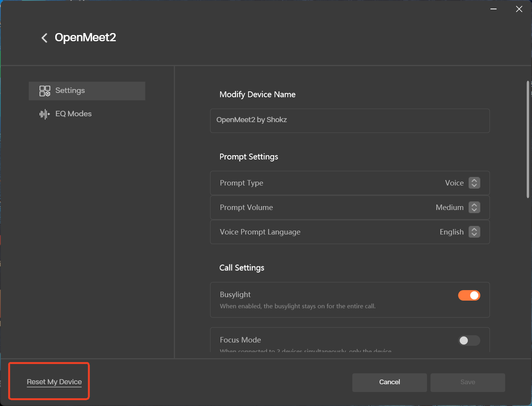The height and width of the screenshot is (406, 532).
Task: Click the Prompt Settings heading
Action: pos(249,157)
